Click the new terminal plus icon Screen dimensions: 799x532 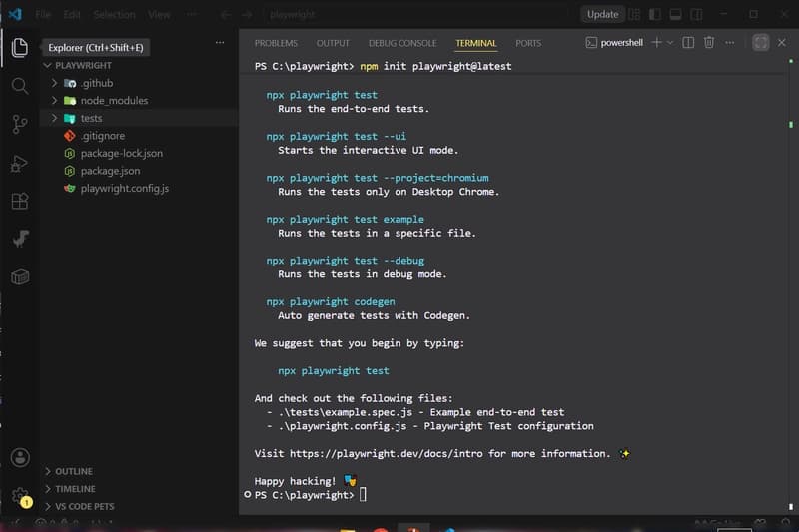(656, 43)
